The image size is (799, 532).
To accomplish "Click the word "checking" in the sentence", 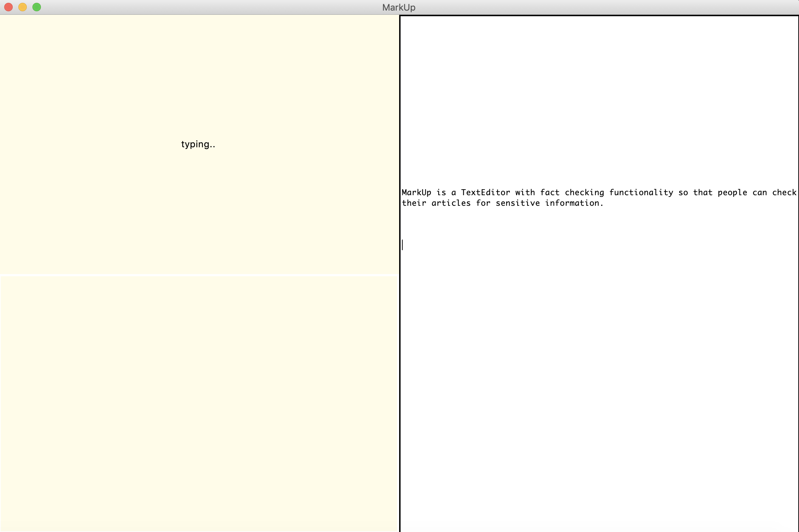I will 584,192.
